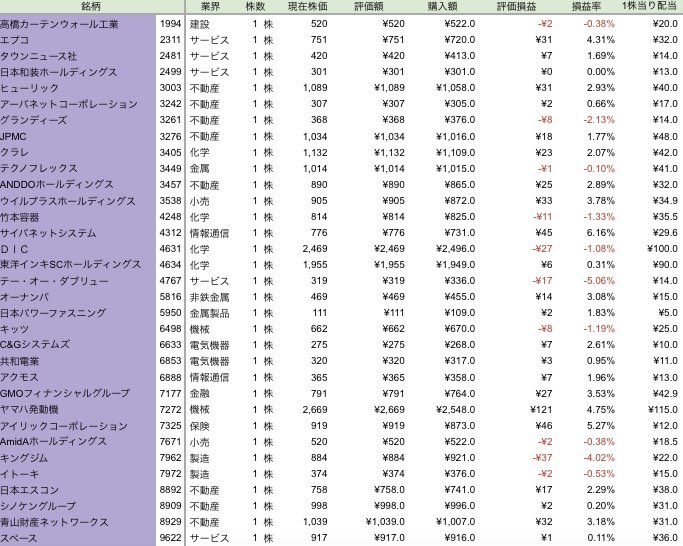Select 日本パワーファスニング cell
The width and height of the screenshot is (683, 546).
53,313
